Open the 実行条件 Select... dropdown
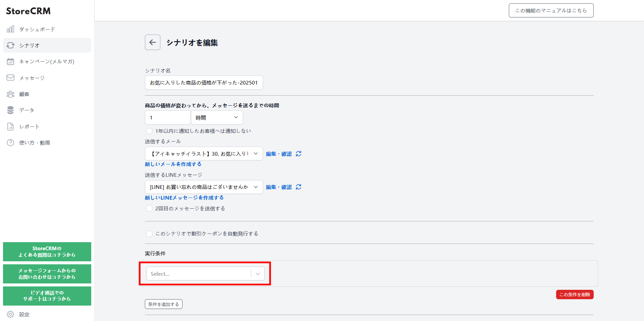Screen dimensions: 644x321 click(205, 274)
